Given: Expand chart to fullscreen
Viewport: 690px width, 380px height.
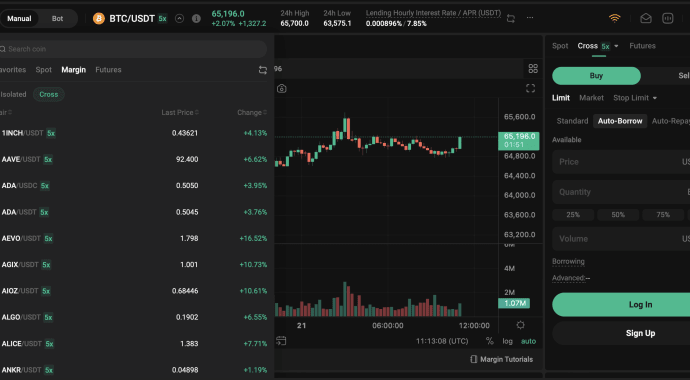Looking at the screenshot, I should coord(531,88).
